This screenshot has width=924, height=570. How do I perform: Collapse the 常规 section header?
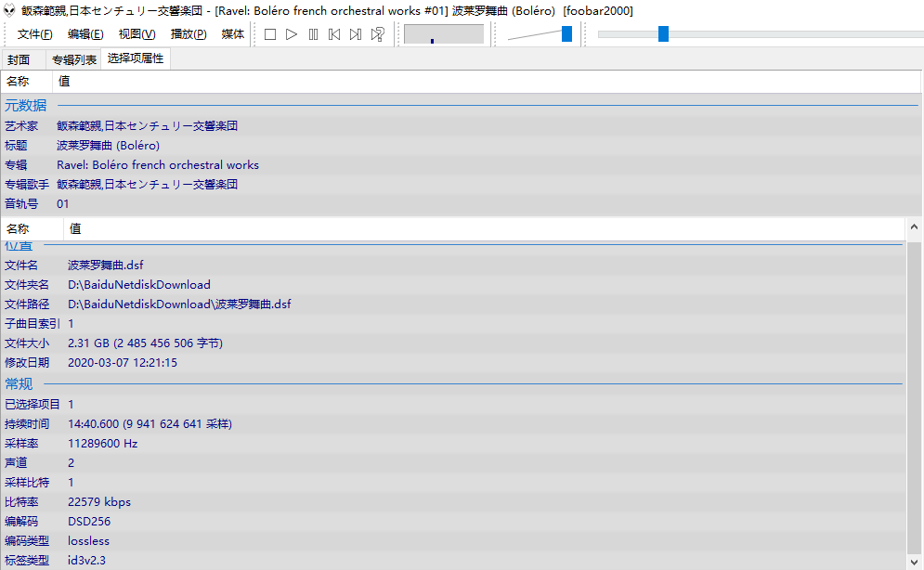tap(19, 383)
